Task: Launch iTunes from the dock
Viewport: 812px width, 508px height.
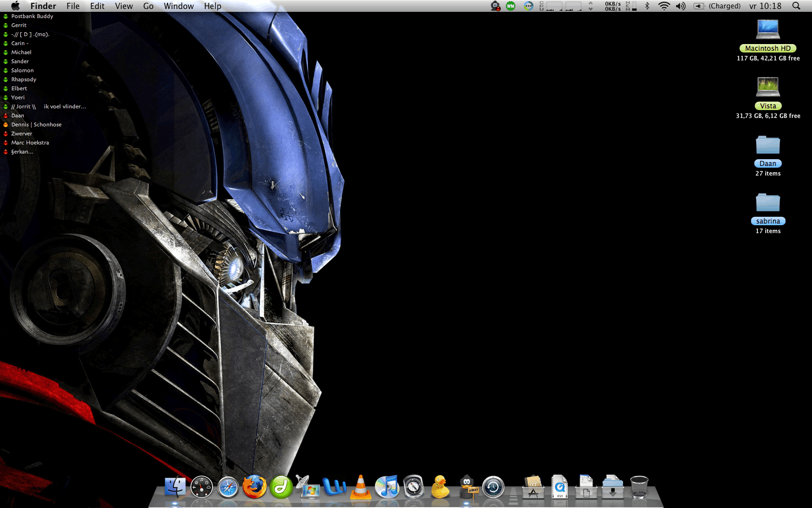Action: pyautogui.click(x=387, y=487)
